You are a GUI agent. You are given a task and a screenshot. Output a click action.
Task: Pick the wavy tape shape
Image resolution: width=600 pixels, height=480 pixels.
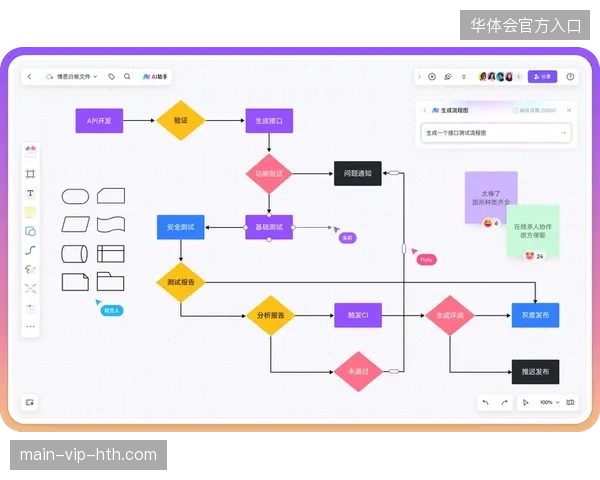click(111, 225)
